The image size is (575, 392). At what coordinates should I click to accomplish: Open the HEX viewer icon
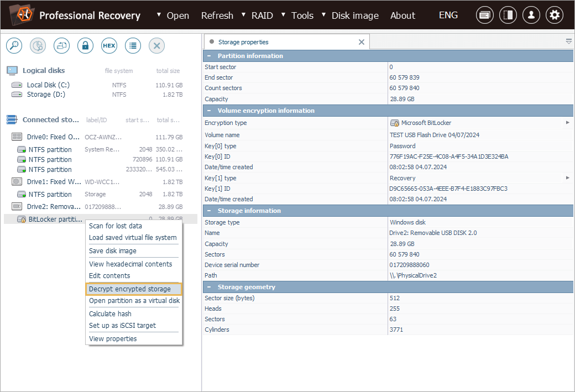109,46
